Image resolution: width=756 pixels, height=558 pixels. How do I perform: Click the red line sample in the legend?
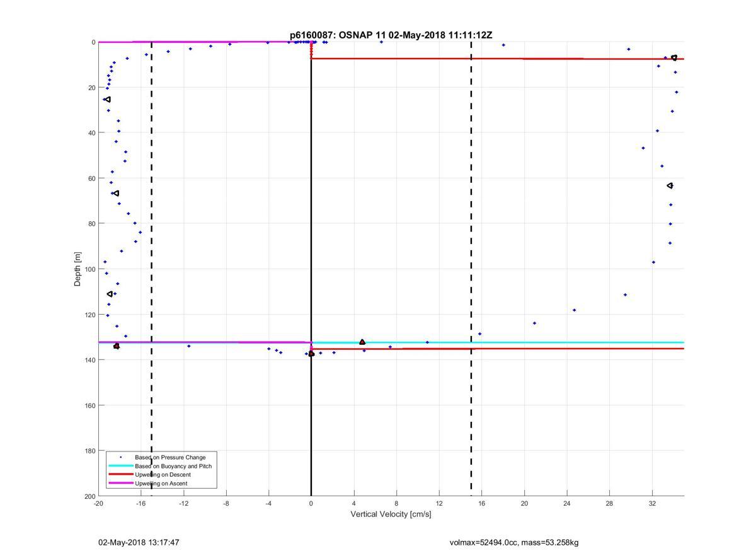(x=121, y=475)
